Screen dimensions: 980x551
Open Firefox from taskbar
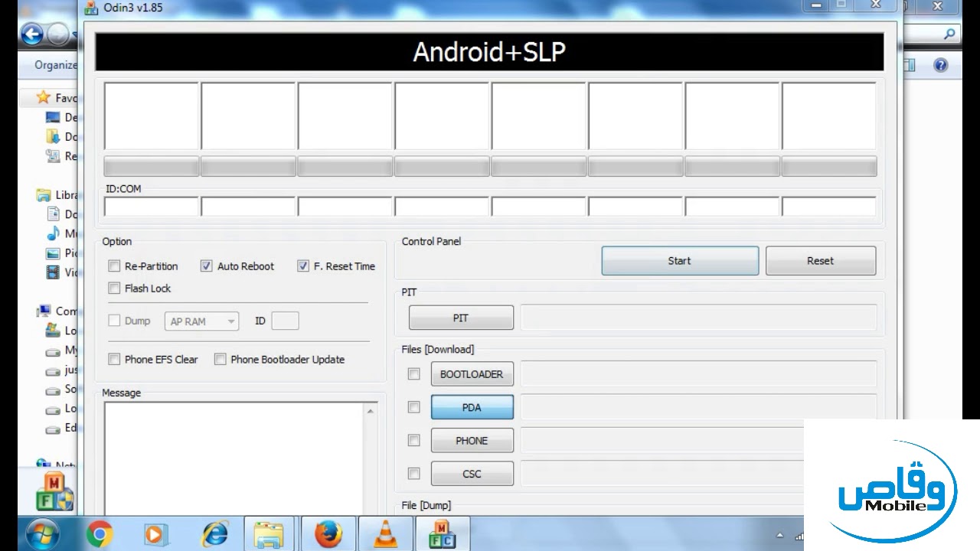coord(328,534)
